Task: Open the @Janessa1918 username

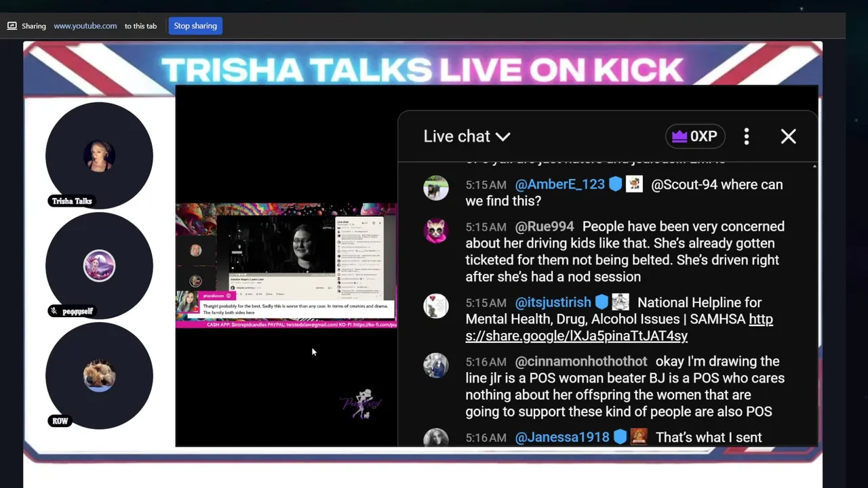Action: point(562,437)
